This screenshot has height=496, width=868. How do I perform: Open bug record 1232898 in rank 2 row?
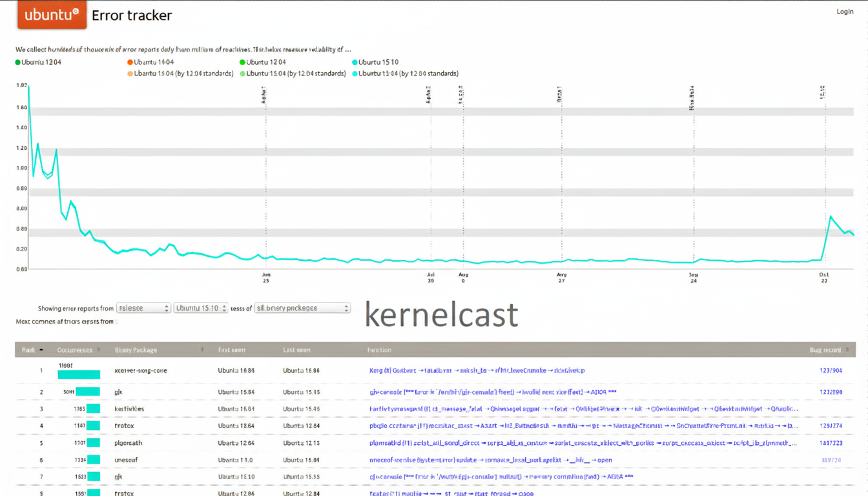(831, 392)
